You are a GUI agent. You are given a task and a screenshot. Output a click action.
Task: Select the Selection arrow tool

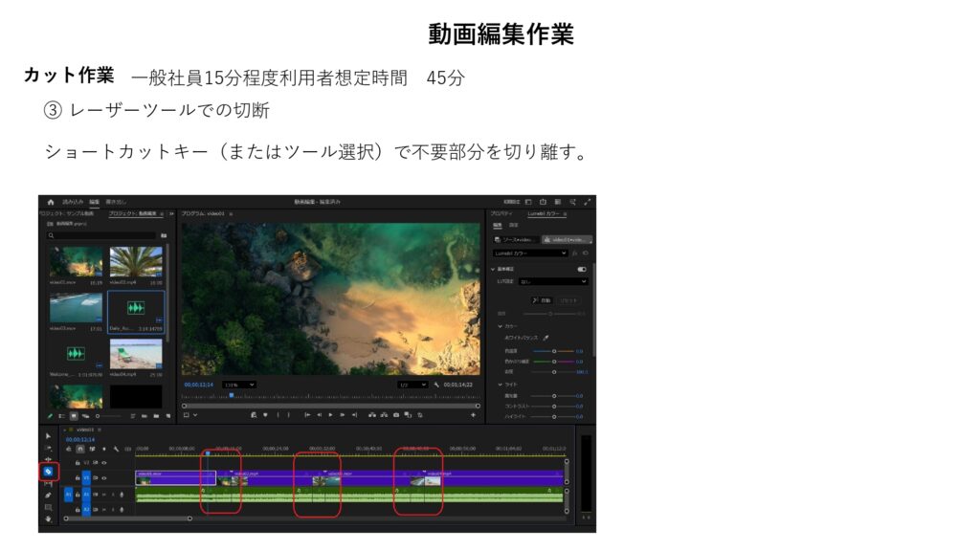click(x=48, y=436)
